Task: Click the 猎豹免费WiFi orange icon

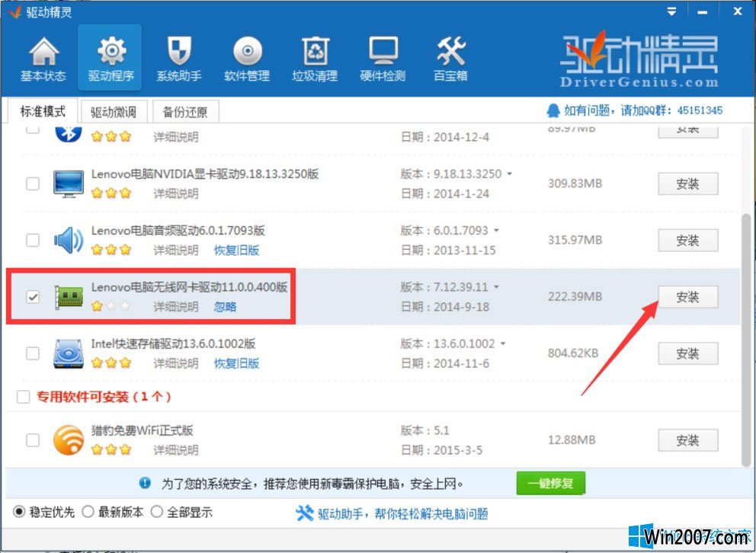Action: point(69,440)
